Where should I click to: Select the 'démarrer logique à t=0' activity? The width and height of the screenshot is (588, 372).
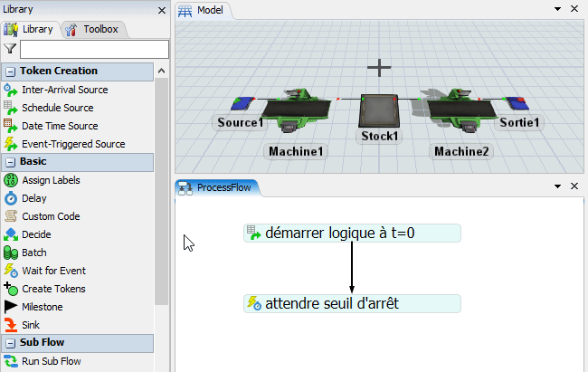click(x=353, y=233)
